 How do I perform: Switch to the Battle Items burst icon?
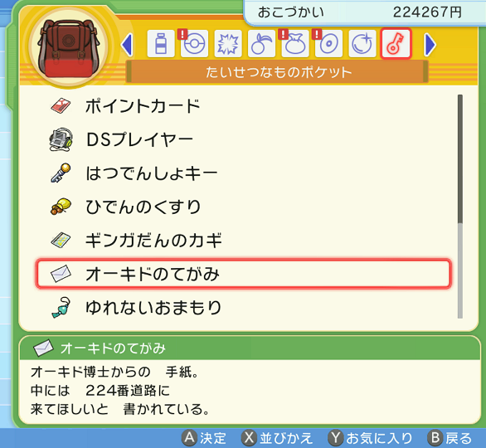(x=228, y=44)
